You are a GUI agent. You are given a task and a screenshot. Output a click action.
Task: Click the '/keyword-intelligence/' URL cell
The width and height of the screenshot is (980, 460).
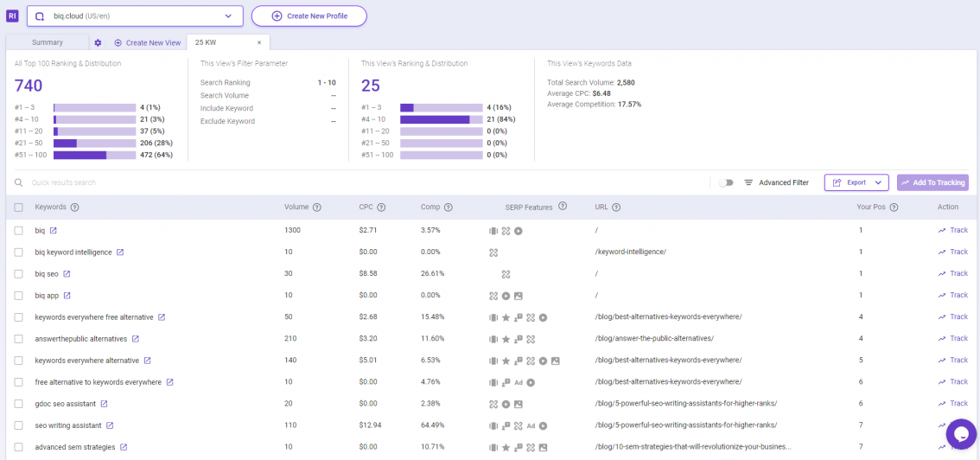[x=631, y=252]
